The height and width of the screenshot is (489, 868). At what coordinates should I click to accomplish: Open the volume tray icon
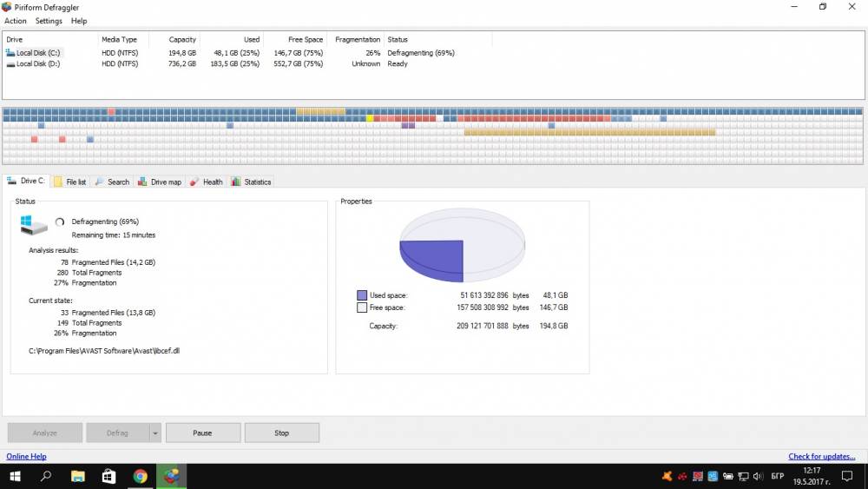coord(758,476)
